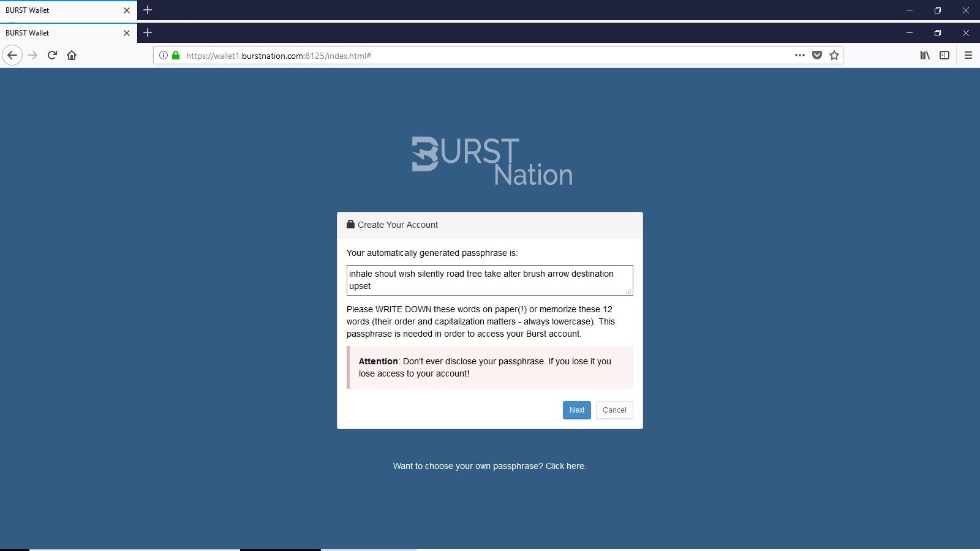Select the BURST Wallet tab in the background window

(x=69, y=10)
